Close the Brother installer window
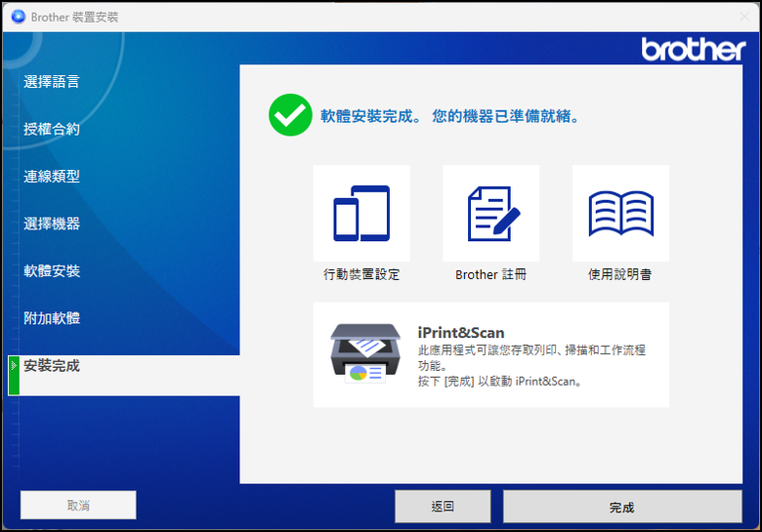This screenshot has width=762, height=532. (x=744, y=17)
